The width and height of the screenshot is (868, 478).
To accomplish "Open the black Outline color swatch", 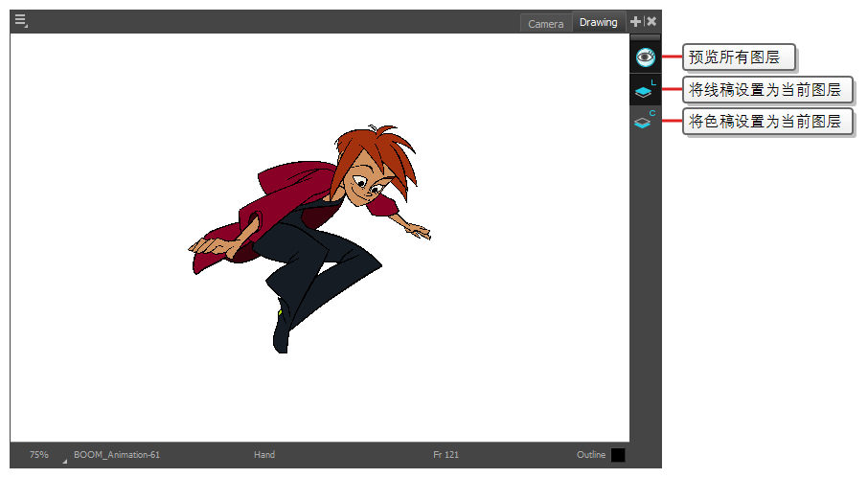I will (618, 455).
